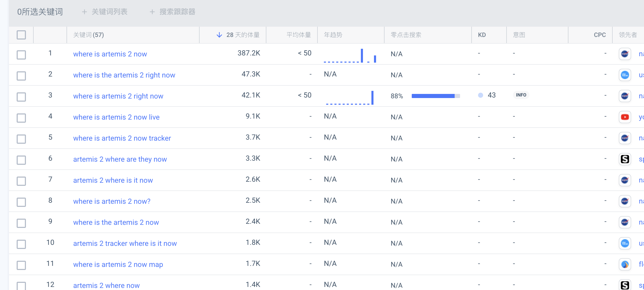Open 'where is the artemis 2 right now' link
The height and width of the screenshot is (290, 644).
pyautogui.click(x=124, y=75)
